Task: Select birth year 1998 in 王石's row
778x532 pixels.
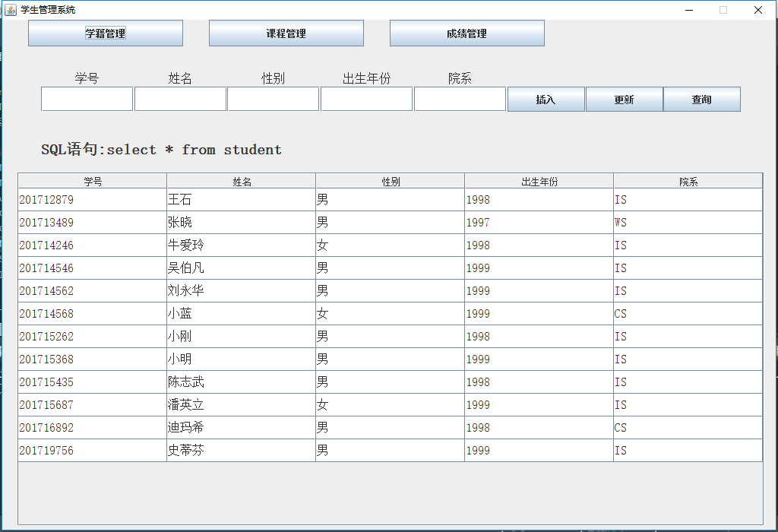Action: (539, 199)
